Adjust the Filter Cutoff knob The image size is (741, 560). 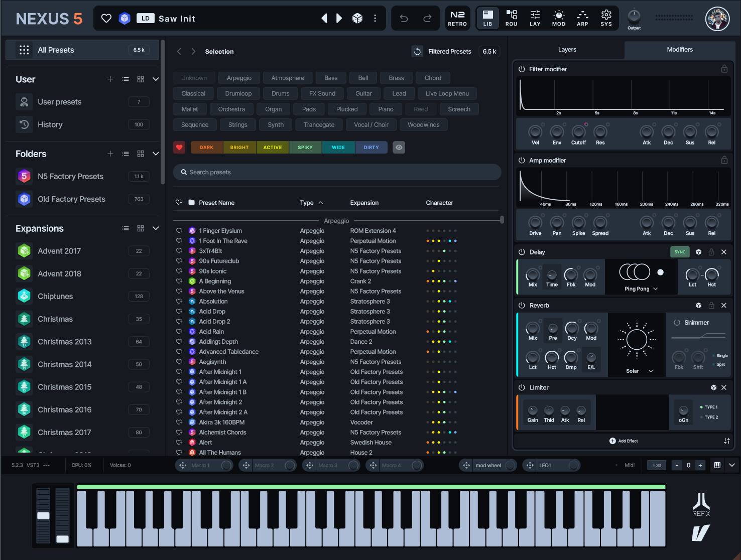click(578, 132)
